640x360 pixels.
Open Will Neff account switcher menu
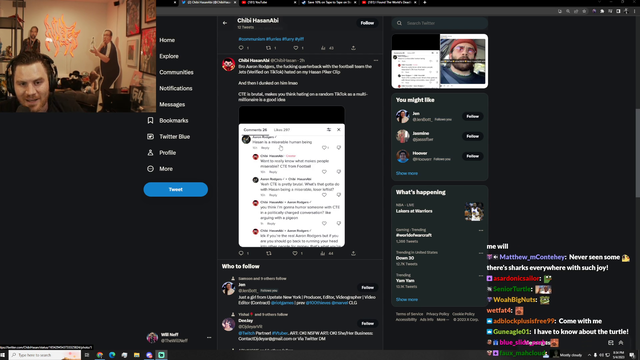(209, 338)
